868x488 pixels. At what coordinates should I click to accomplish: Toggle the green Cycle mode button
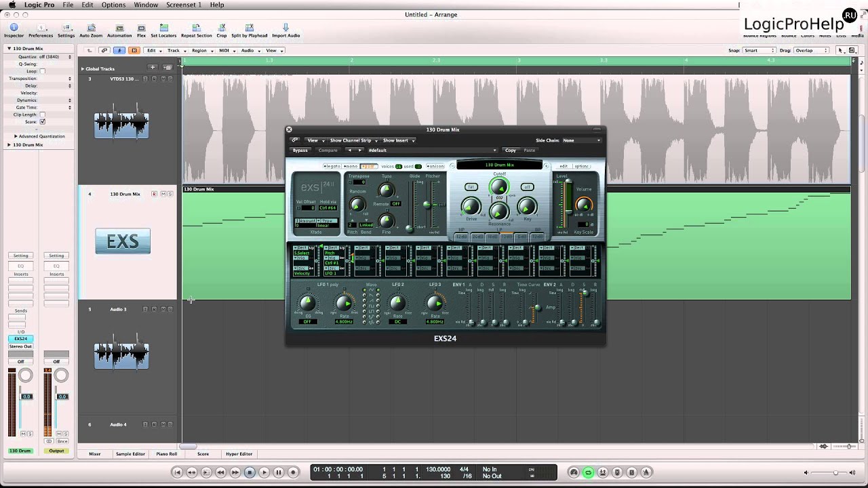click(588, 472)
